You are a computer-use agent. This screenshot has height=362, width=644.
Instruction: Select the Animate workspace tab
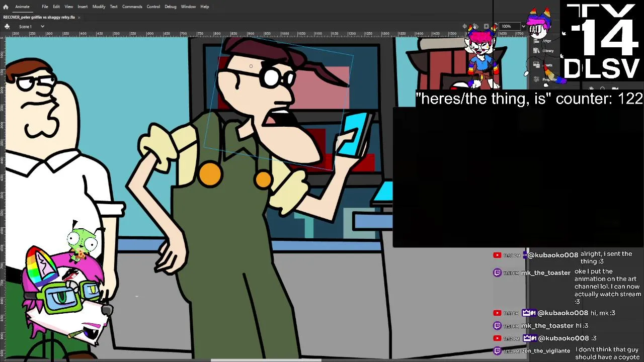[22, 7]
